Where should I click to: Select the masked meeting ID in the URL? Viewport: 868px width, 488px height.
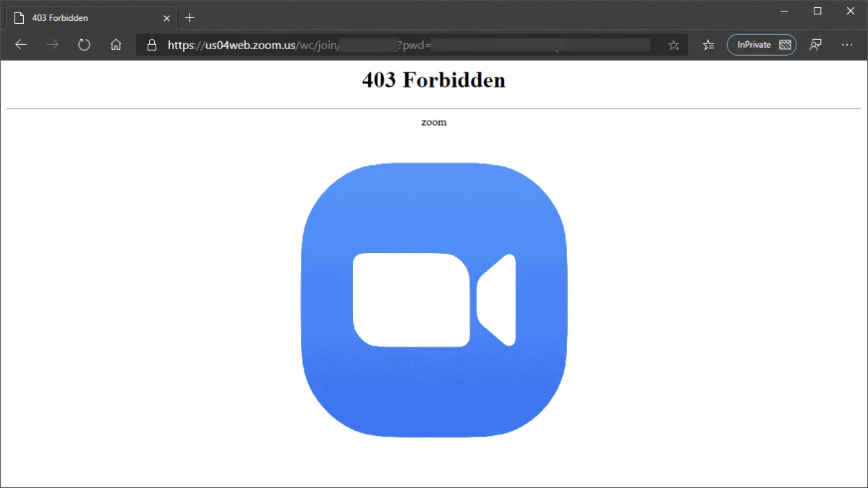click(369, 44)
